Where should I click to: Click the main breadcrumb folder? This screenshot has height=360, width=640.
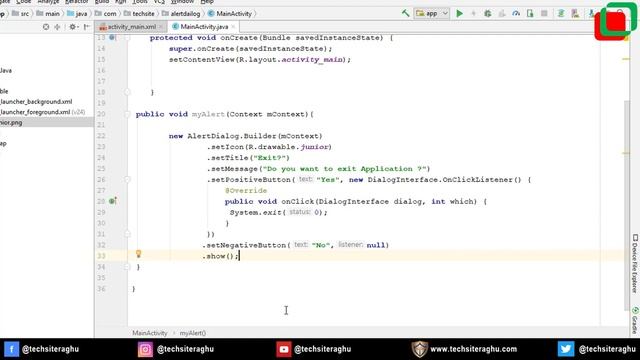coord(48,13)
